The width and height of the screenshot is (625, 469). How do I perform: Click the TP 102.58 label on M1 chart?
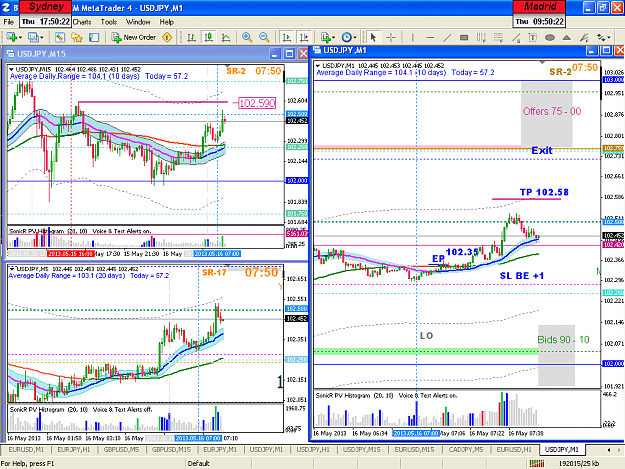click(544, 192)
